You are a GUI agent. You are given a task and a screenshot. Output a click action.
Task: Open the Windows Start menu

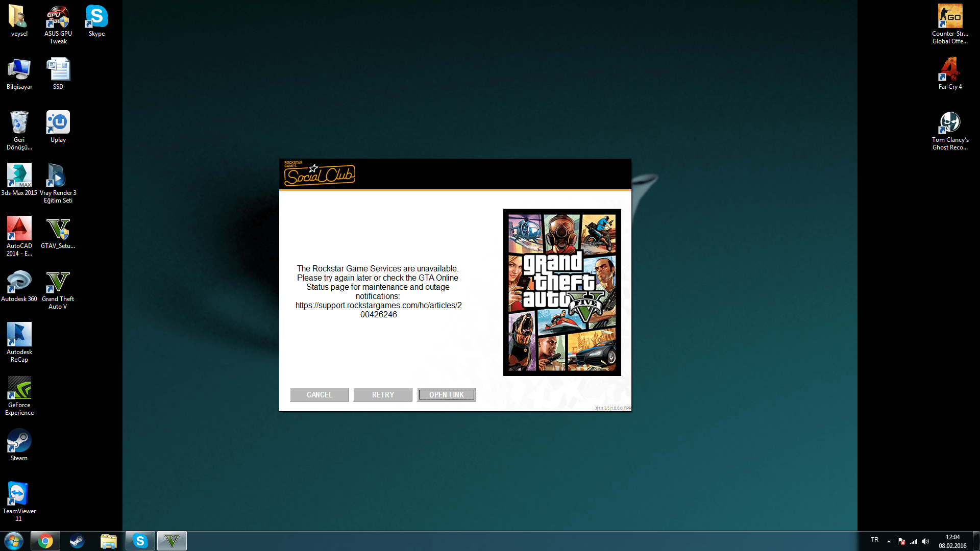pyautogui.click(x=14, y=541)
